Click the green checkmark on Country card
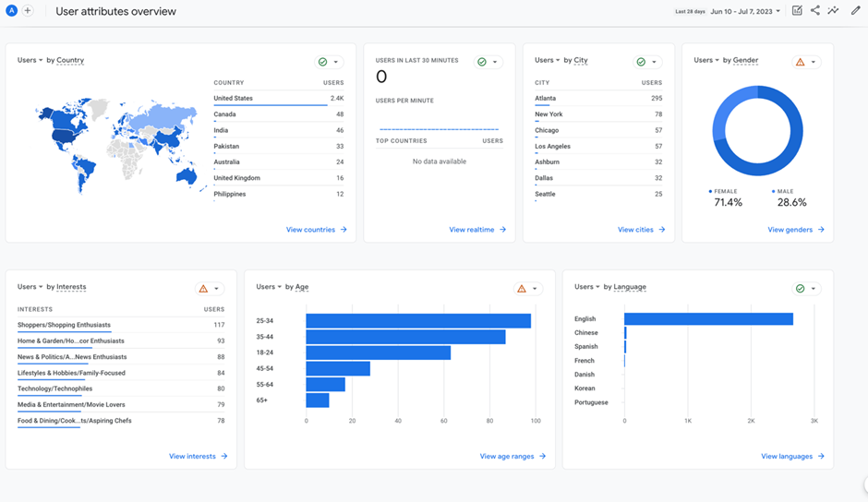 tap(322, 62)
